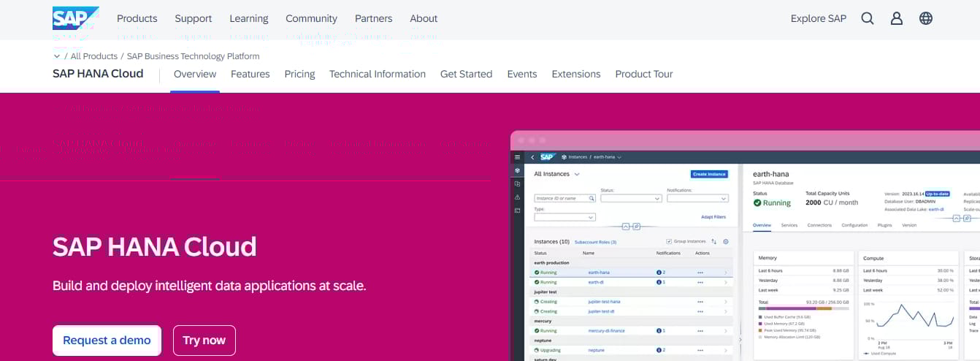Open the About menu
Screen dimensions: 980x361
tap(424, 18)
